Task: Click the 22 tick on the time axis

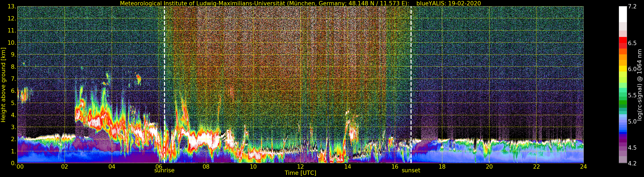Action: pos(536,167)
